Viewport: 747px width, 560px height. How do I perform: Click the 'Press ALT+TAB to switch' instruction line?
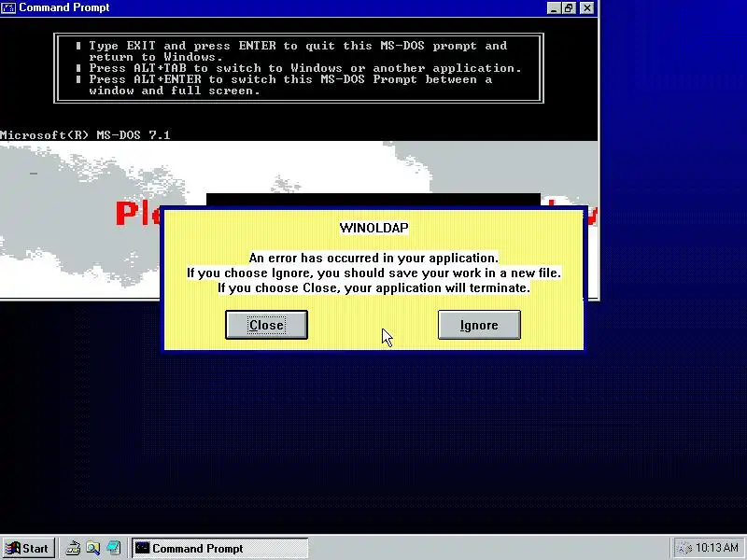(305, 68)
